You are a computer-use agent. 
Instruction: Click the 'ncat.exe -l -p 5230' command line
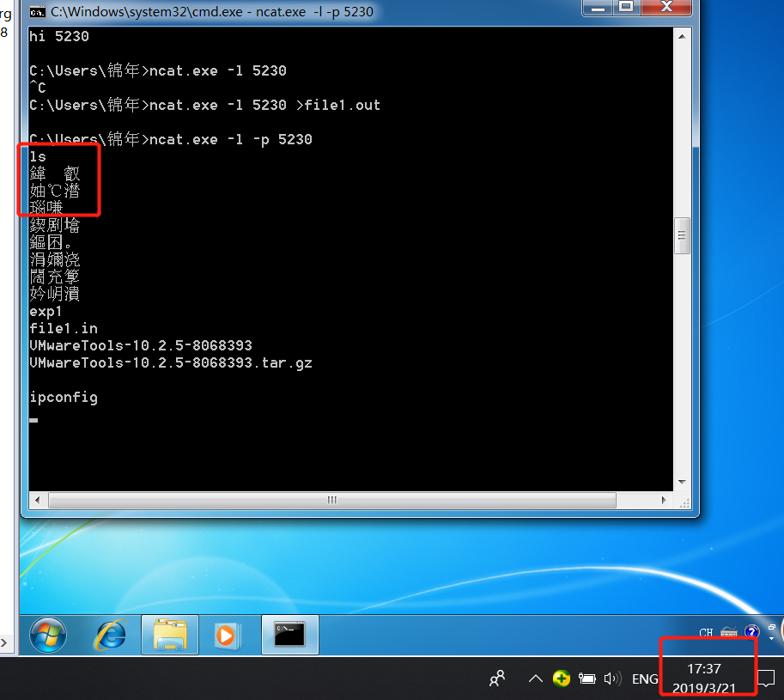click(231, 139)
